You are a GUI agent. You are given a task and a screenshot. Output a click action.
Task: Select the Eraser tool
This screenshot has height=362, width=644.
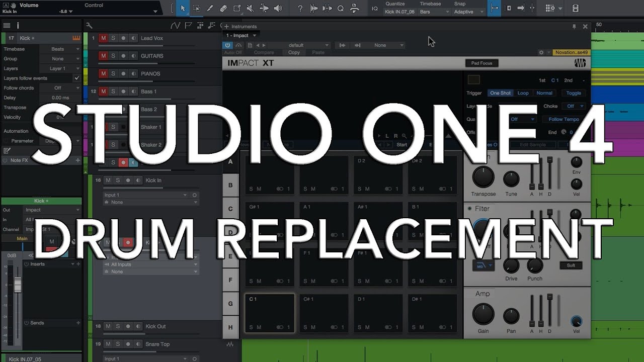coord(223,8)
